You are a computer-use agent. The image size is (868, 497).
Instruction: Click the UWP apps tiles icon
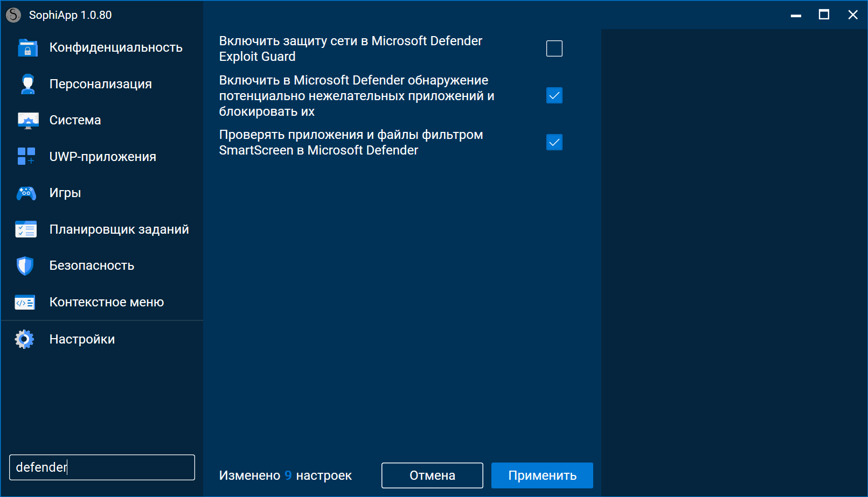[x=26, y=156]
